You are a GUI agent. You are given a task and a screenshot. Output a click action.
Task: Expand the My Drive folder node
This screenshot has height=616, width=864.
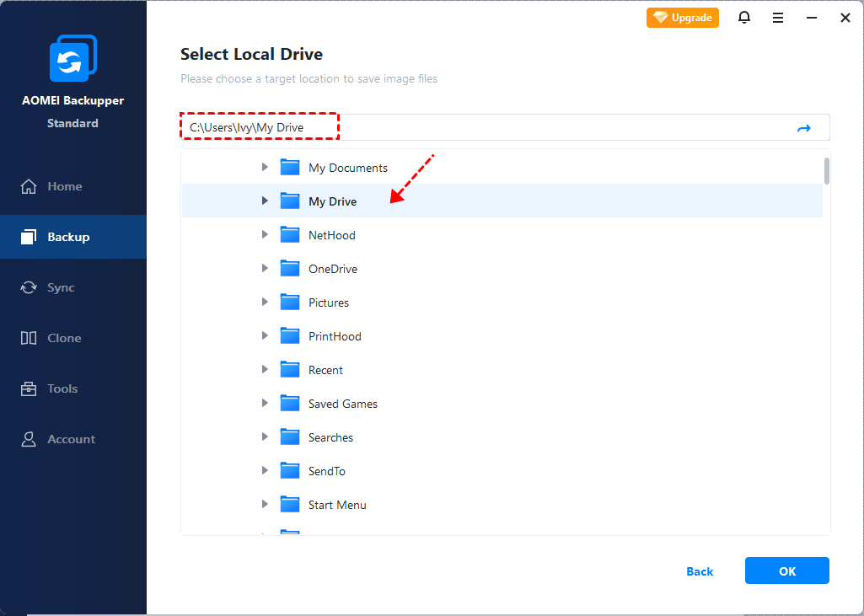[x=265, y=201]
